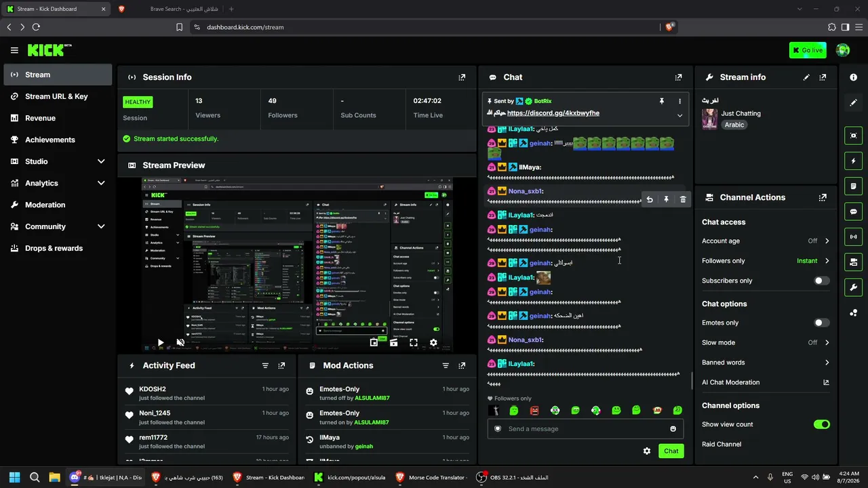
Task: Click the info icon in right sidebar
Action: [854, 77]
